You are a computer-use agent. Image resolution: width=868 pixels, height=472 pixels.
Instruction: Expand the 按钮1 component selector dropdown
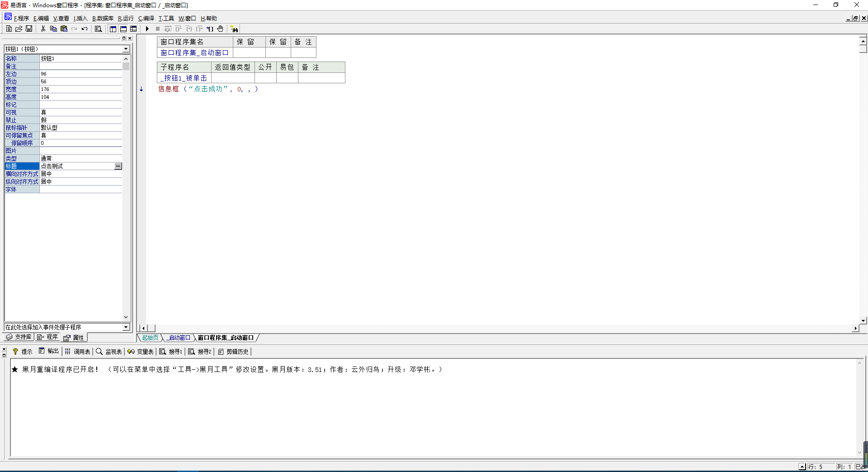tap(126, 49)
